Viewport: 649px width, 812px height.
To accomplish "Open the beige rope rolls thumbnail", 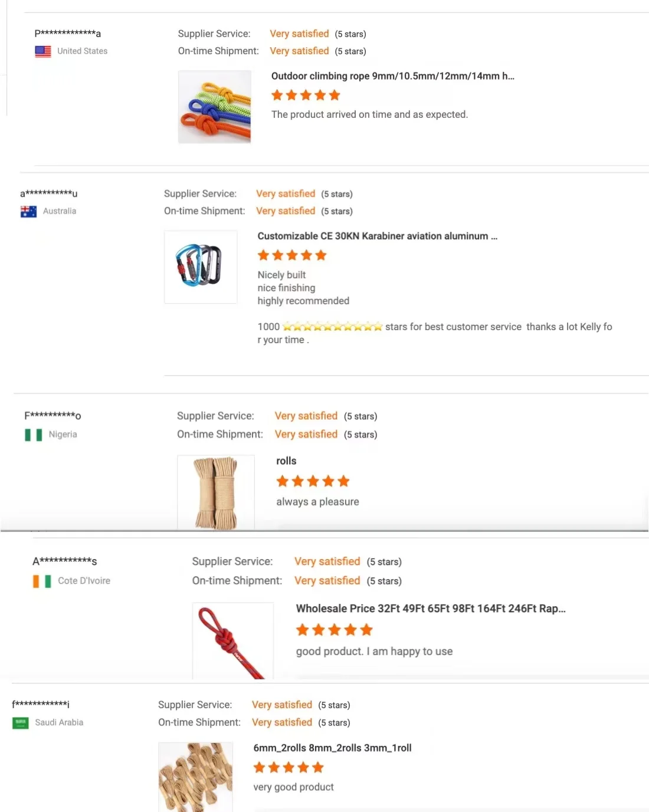I will coord(216,492).
